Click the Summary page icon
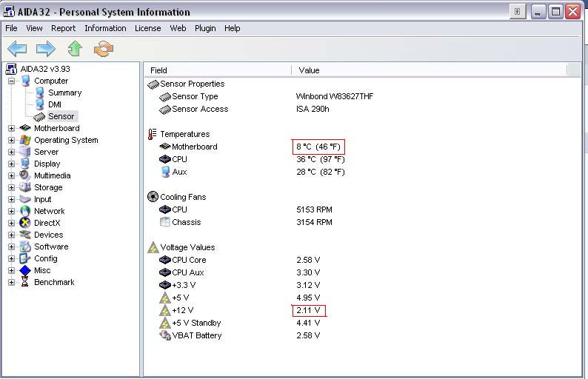 40,93
